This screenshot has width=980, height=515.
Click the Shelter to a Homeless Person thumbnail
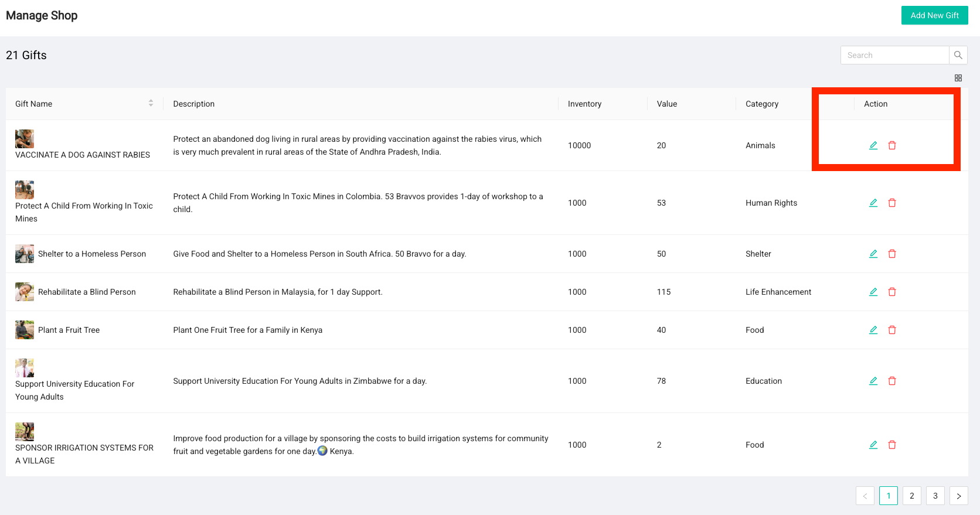click(25, 254)
